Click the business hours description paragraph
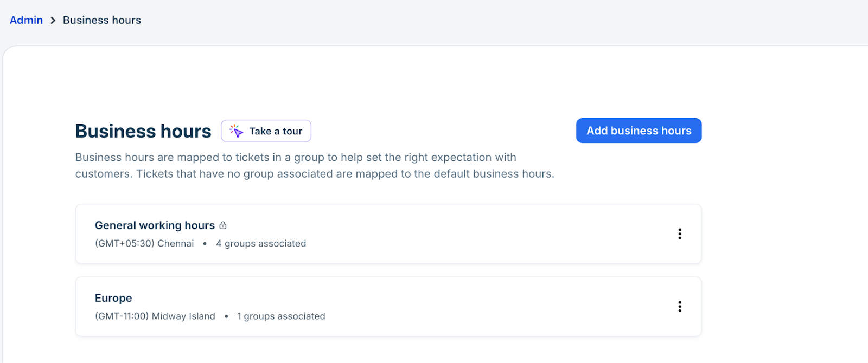868x363 pixels. coord(315,166)
